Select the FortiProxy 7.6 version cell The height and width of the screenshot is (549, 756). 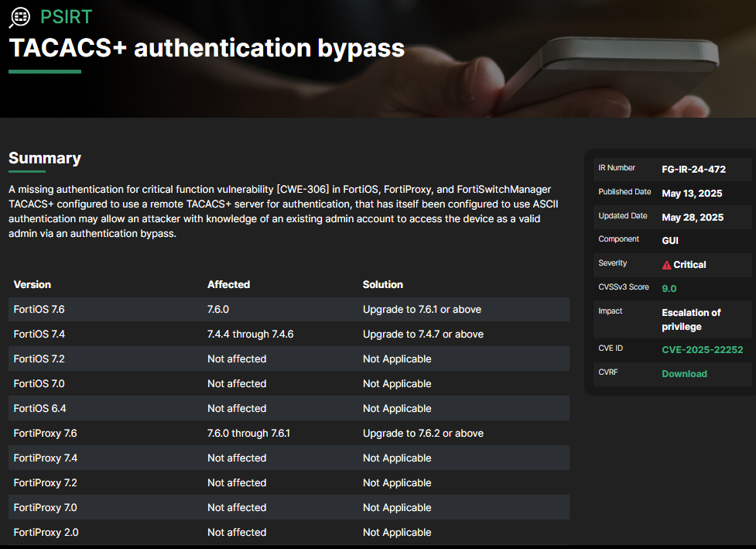(x=46, y=433)
